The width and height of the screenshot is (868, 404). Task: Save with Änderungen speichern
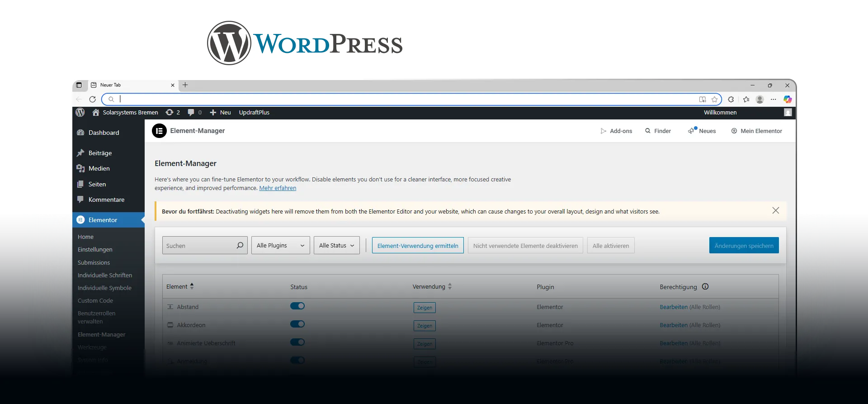[744, 245]
